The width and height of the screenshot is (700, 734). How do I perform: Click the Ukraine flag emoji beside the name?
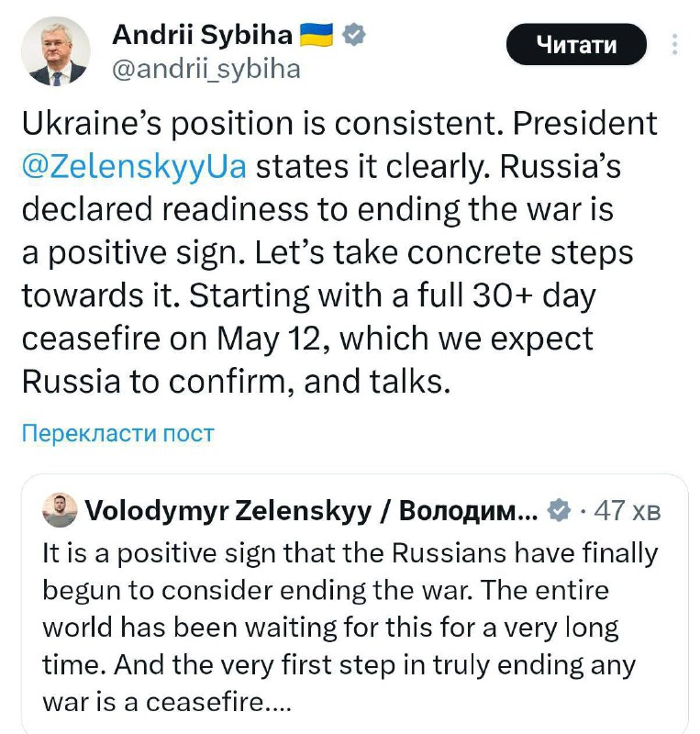pos(316,35)
